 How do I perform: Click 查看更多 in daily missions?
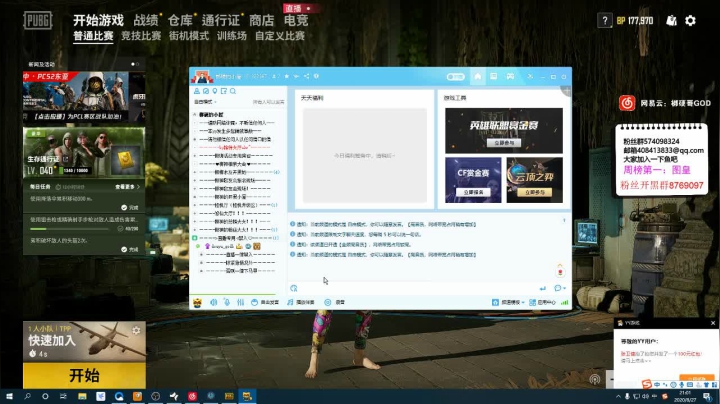tap(127, 187)
